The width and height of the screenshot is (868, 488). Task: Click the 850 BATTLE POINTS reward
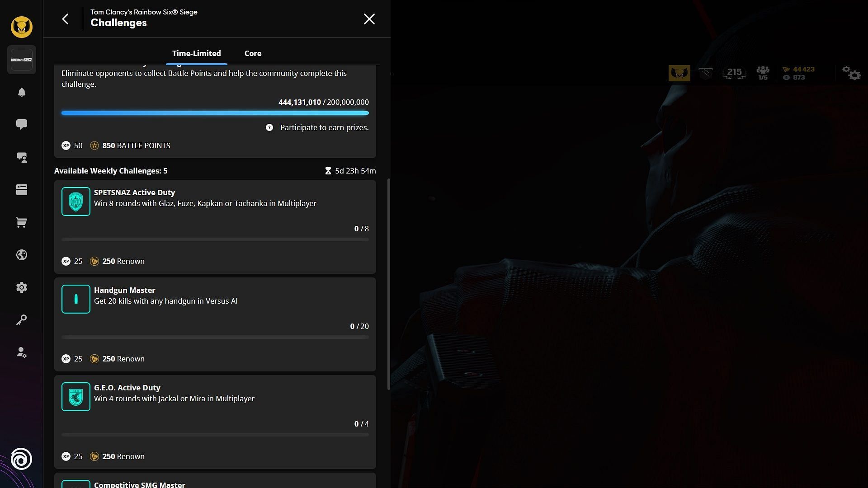coord(136,145)
